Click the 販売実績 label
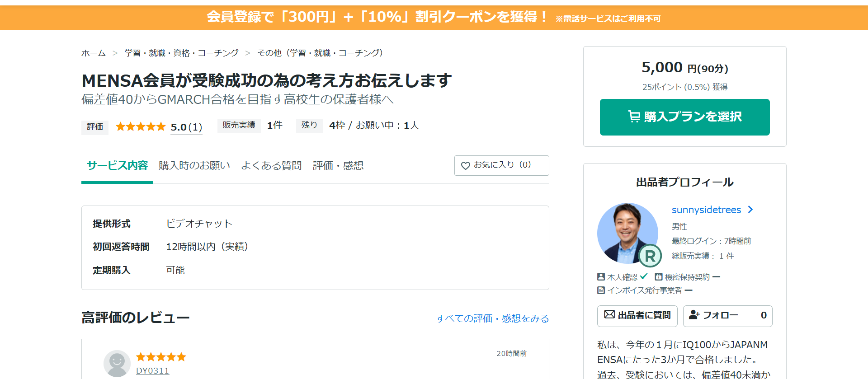This screenshot has height=379, width=868. click(x=239, y=125)
